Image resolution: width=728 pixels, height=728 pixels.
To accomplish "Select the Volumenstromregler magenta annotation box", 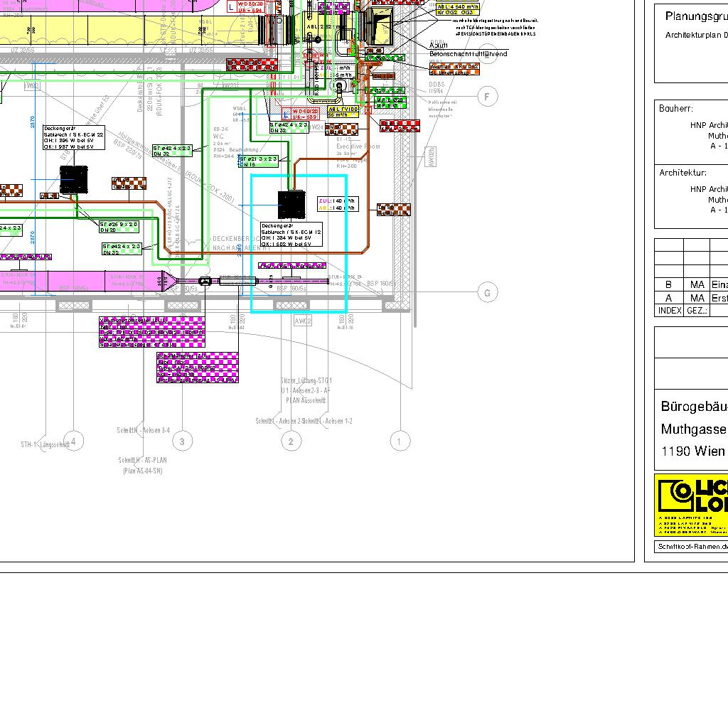I will coord(151,332).
